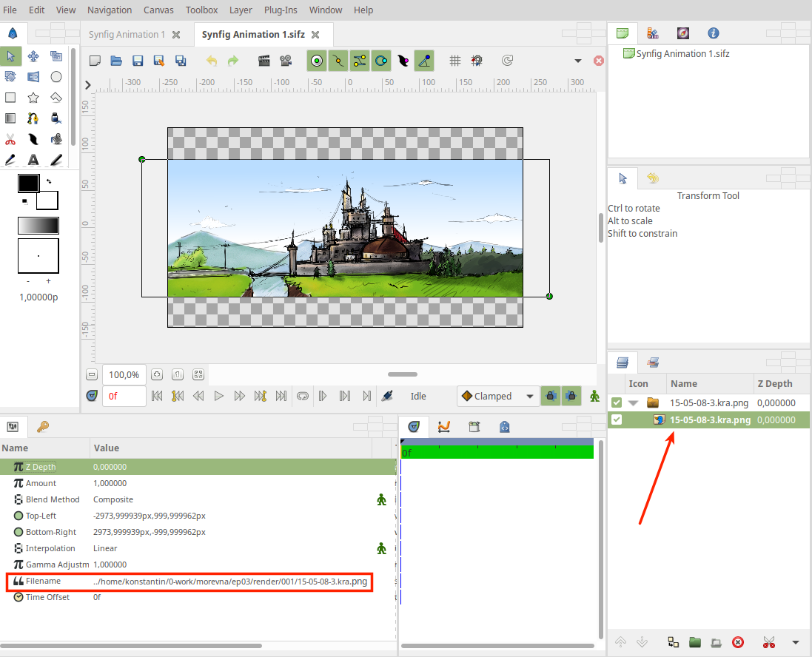This screenshot has width=812, height=657.
Task: Increase brush size with plus
Action: tap(48, 281)
